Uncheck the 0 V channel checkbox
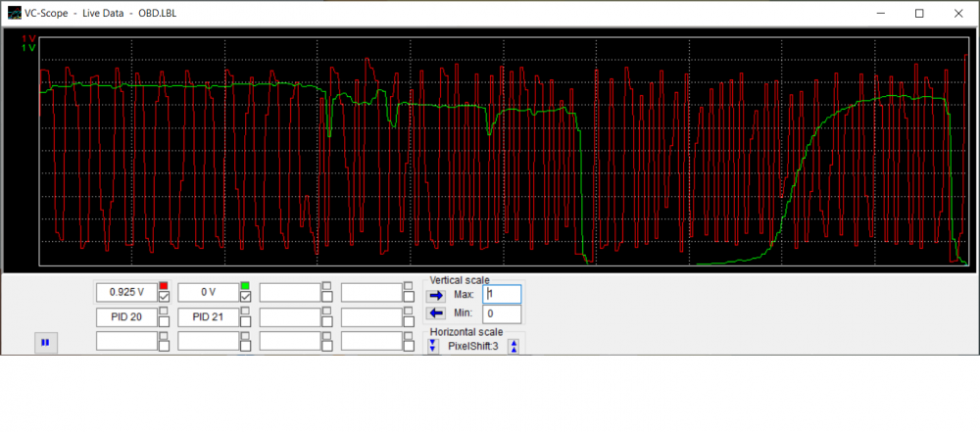The width and height of the screenshot is (980, 432). click(x=246, y=297)
